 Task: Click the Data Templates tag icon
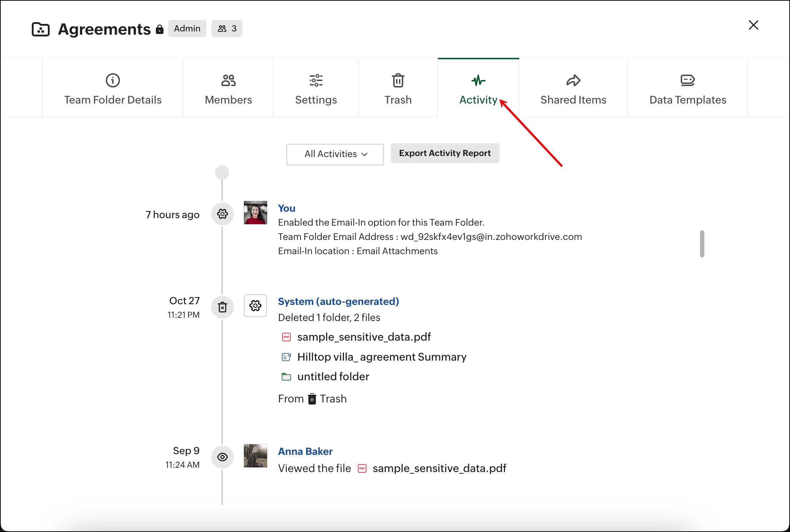(687, 80)
